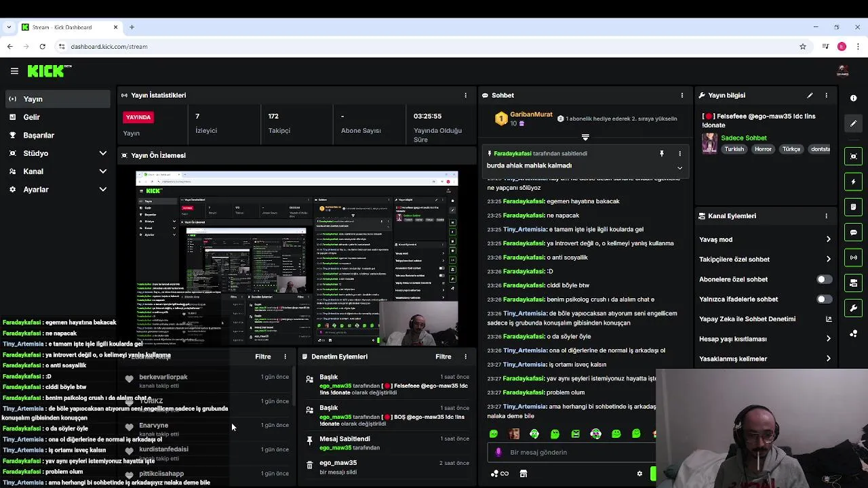The image size is (868, 488).
Task: Toggle the broadcast signal widget icon in the right rail
Action: [x=853, y=258]
